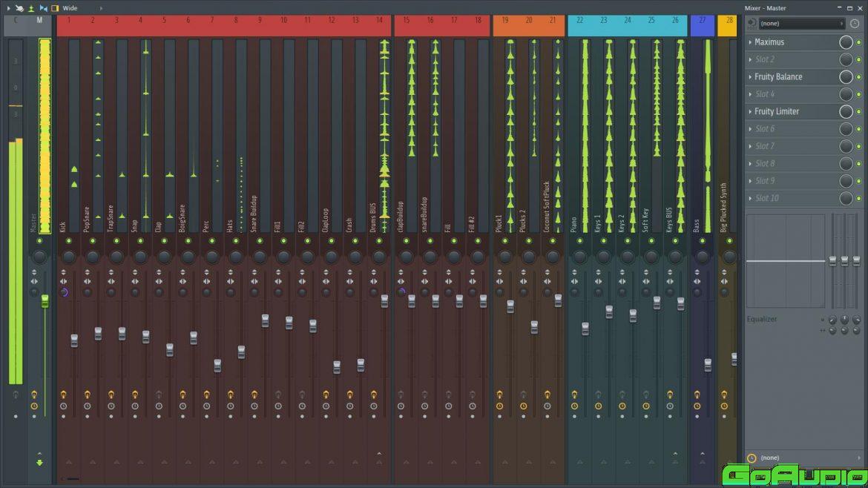This screenshot has height=488, width=868.
Task: Click the Master track pan knob
Action: pyautogui.click(x=39, y=257)
